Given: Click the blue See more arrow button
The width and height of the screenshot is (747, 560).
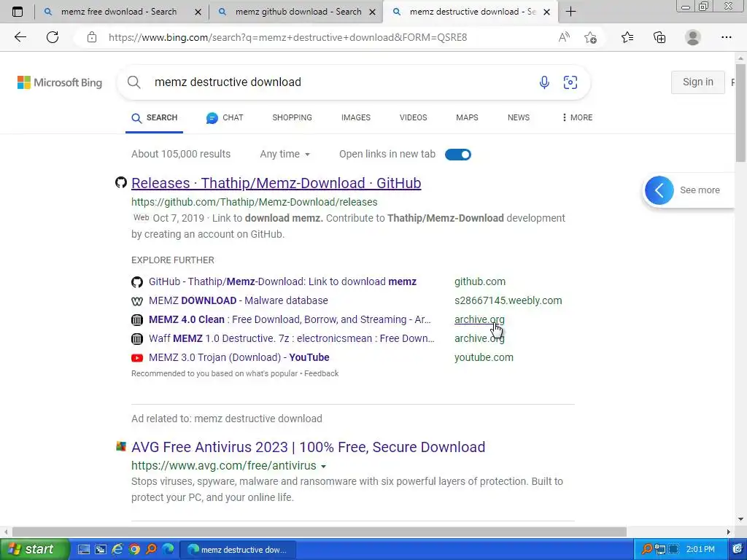Looking at the screenshot, I should click(659, 190).
